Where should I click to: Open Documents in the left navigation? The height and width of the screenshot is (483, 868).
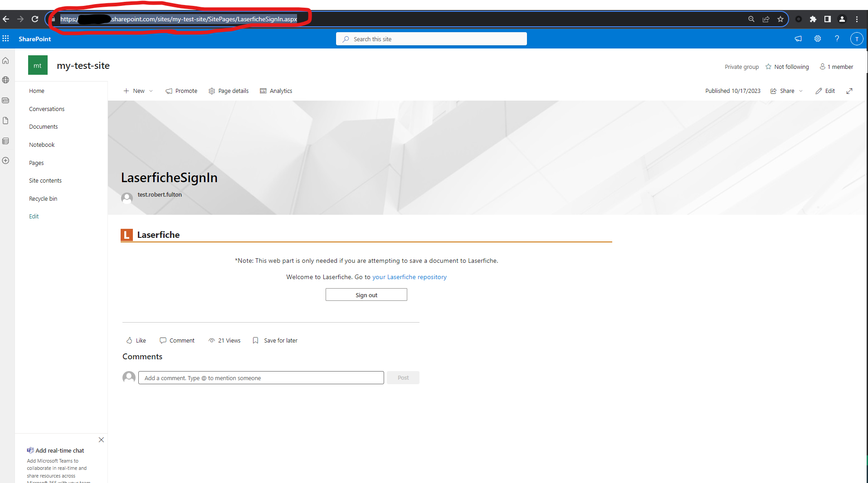pos(44,127)
